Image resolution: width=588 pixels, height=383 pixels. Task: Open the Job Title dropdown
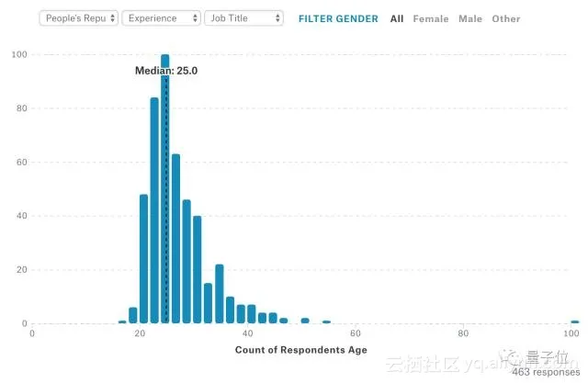click(243, 18)
